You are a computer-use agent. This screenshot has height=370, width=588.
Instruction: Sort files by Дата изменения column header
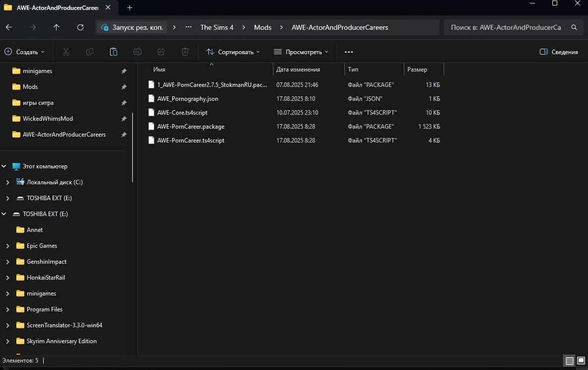(x=298, y=70)
